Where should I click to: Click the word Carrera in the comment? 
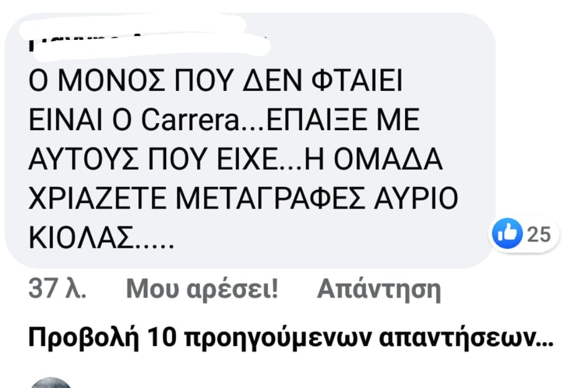190,120
